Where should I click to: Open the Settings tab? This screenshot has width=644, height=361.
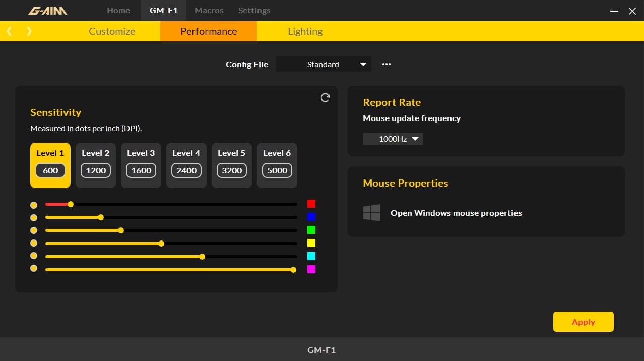(x=254, y=10)
